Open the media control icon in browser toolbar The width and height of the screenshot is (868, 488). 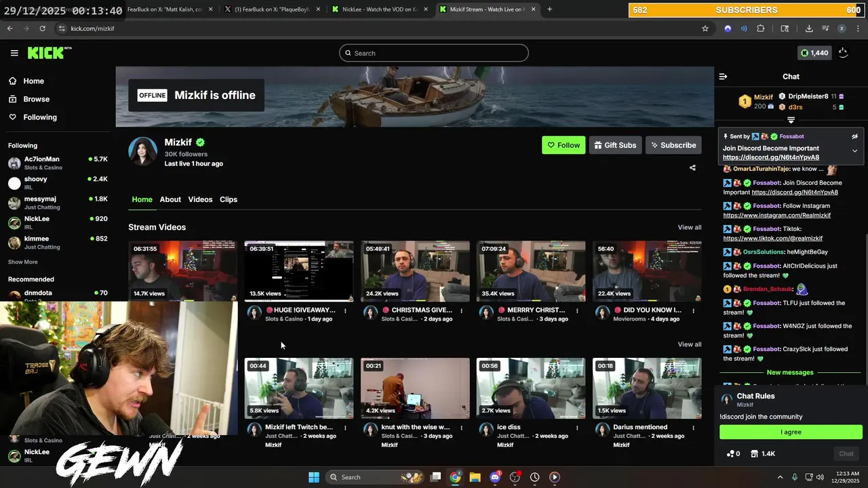(x=825, y=28)
